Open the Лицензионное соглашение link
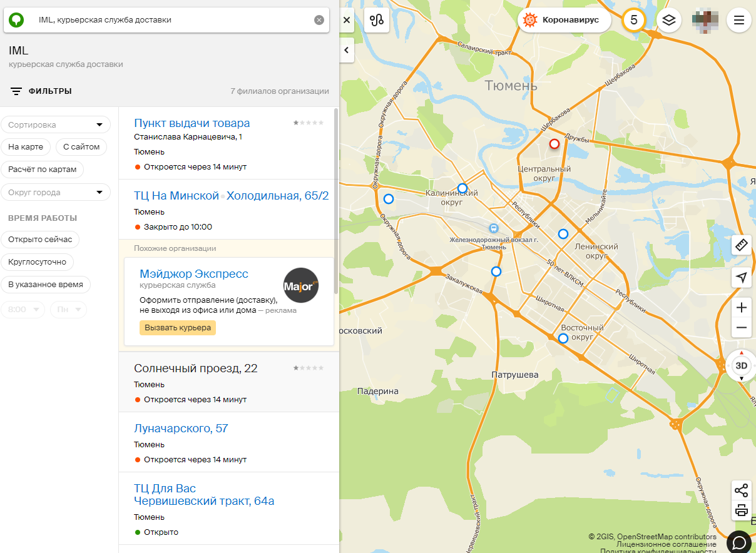This screenshot has height=553, width=756. pos(667,544)
